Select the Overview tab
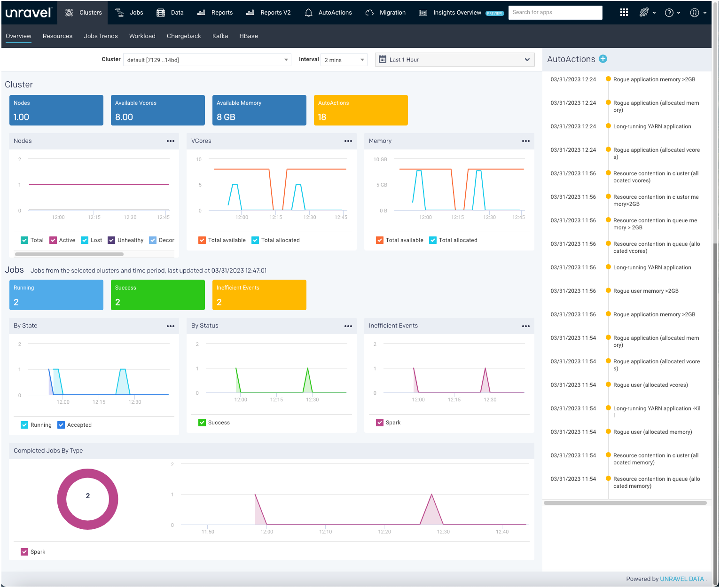The width and height of the screenshot is (720, 588). click(18, 36)
